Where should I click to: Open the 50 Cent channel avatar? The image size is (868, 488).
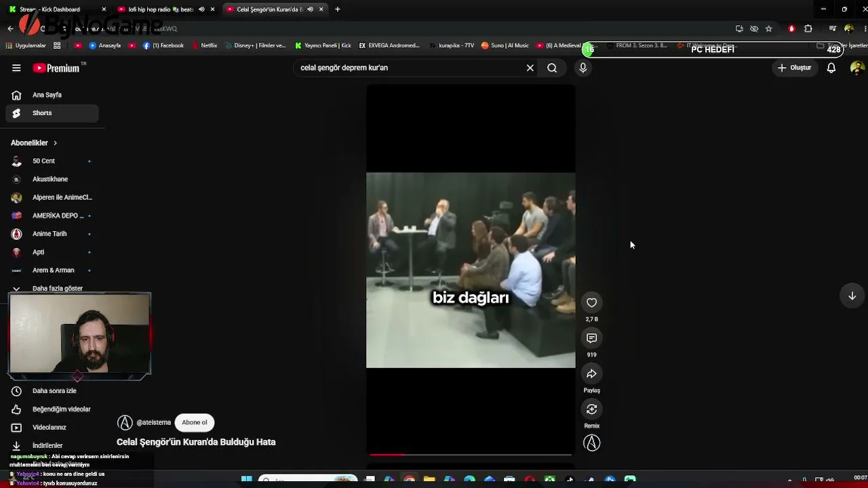coord(16,161)
